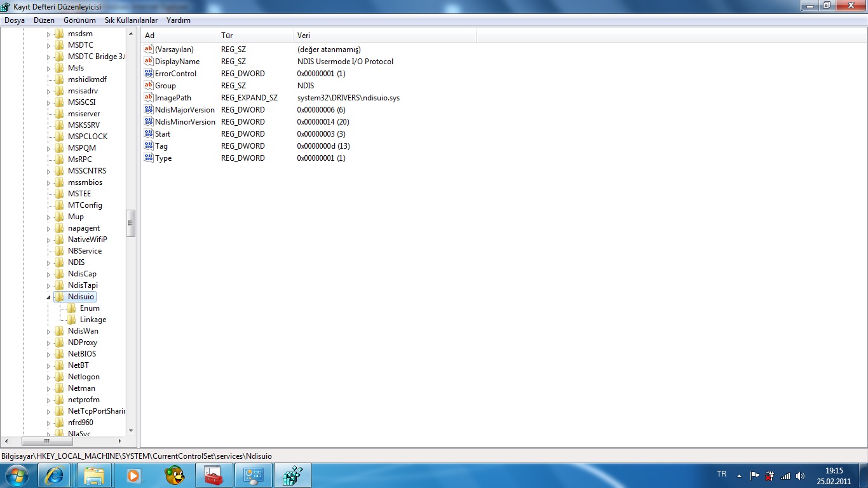This screenshot has height=488, width=868.
Task: Click the Tag DWORD value icon
Action: (149, 146)
